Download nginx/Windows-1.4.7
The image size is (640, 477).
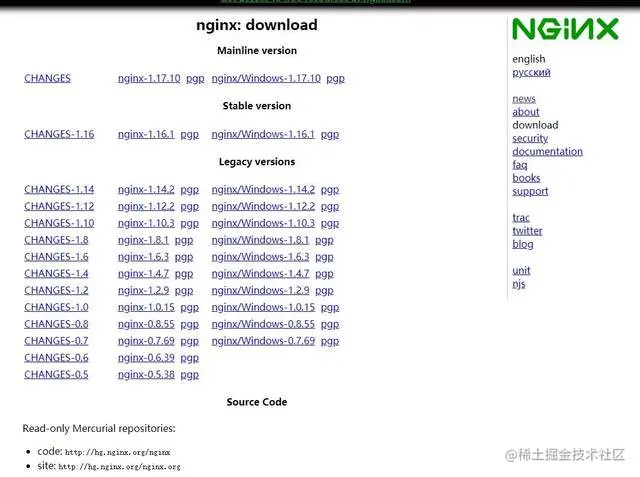click(260, 274)
